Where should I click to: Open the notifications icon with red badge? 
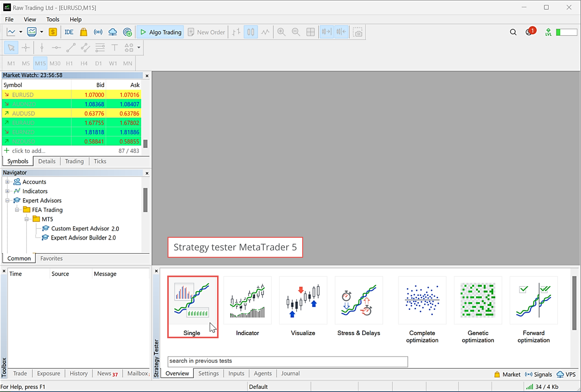(x=530, y=31)
